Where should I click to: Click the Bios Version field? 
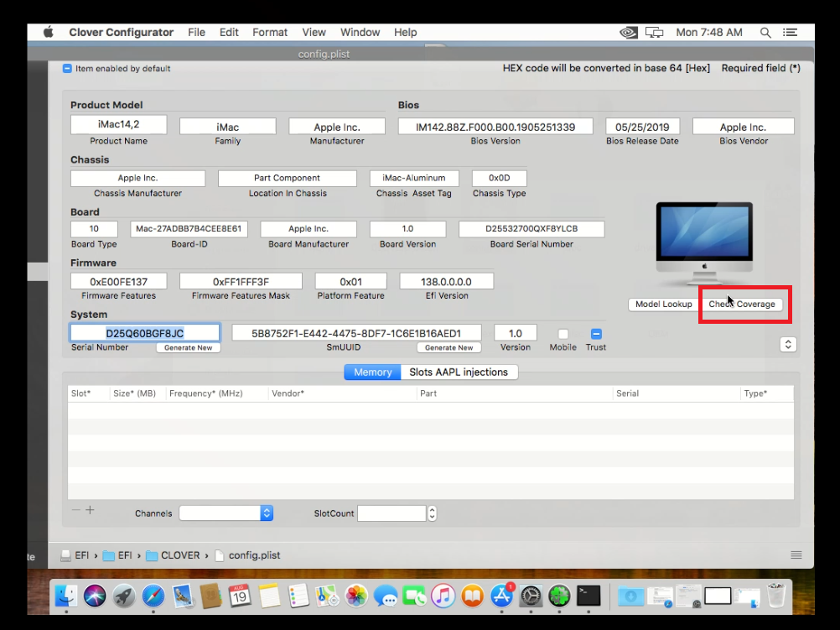click(x=495, y=127)
